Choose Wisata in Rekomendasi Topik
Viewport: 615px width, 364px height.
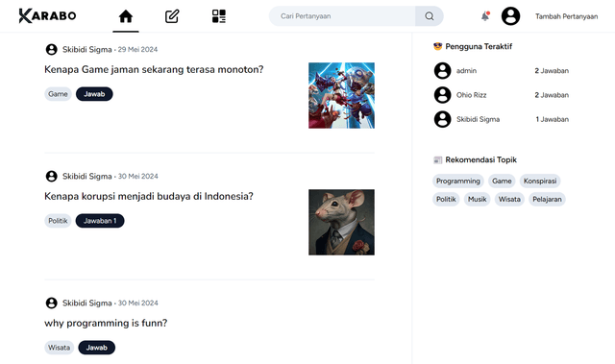pos(509,199)
